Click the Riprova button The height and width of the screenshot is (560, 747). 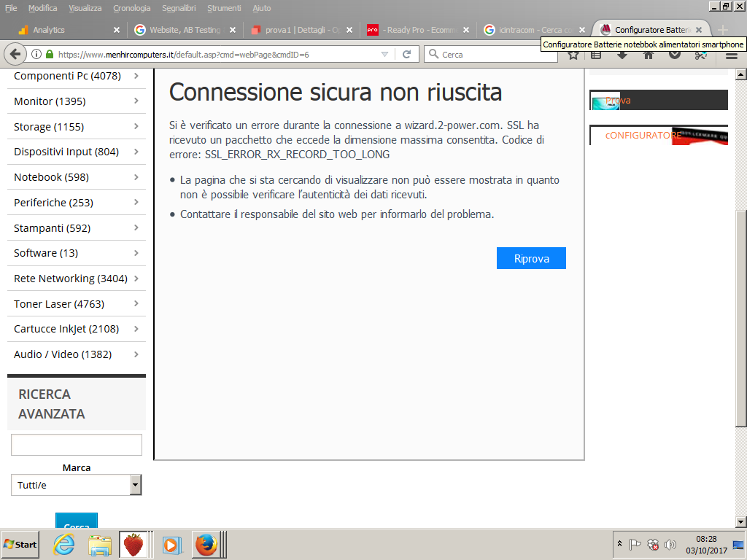pyautogui.click(x=531, y=258)
